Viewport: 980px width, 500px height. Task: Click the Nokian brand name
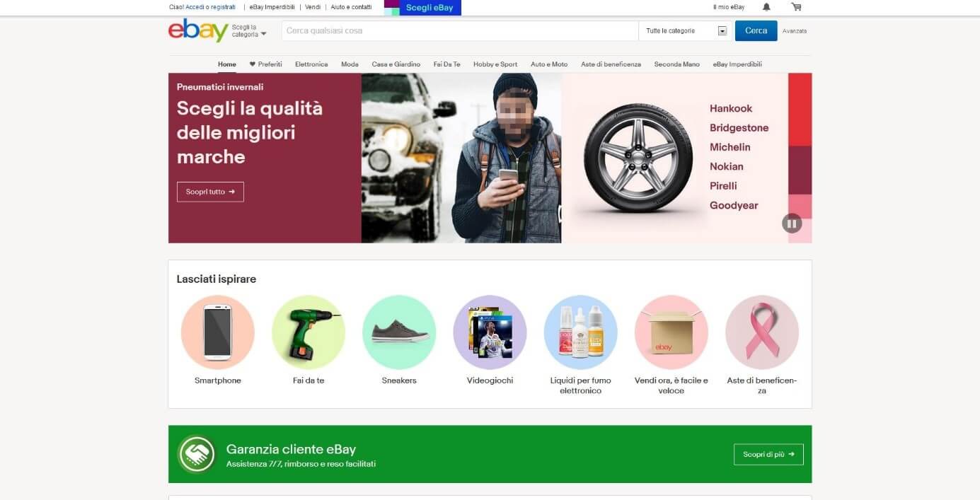coord(727,166)
